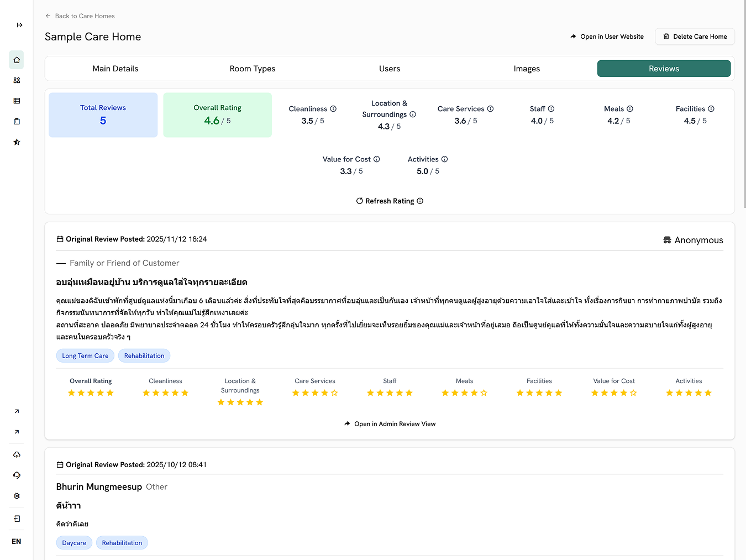This screenshot has height=560, width=746.
Task: Click the Delete Care Home button
Action: pyautogui.click(x=695, y=36)
